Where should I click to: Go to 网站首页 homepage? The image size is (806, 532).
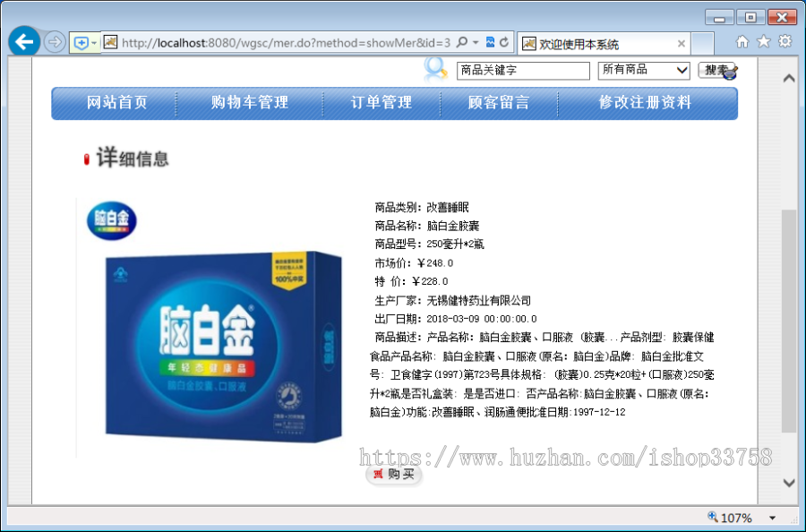(x=116, y=102)
